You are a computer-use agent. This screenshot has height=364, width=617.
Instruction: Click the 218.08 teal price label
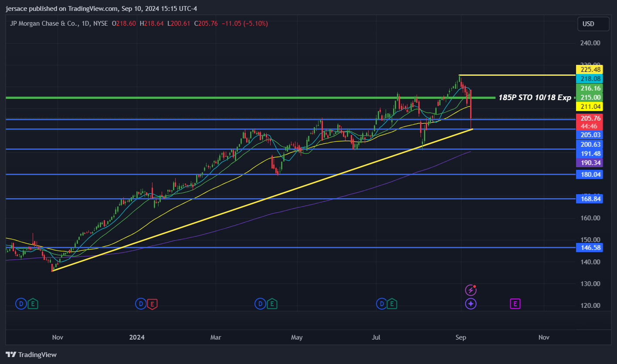[x=590, y=79]
